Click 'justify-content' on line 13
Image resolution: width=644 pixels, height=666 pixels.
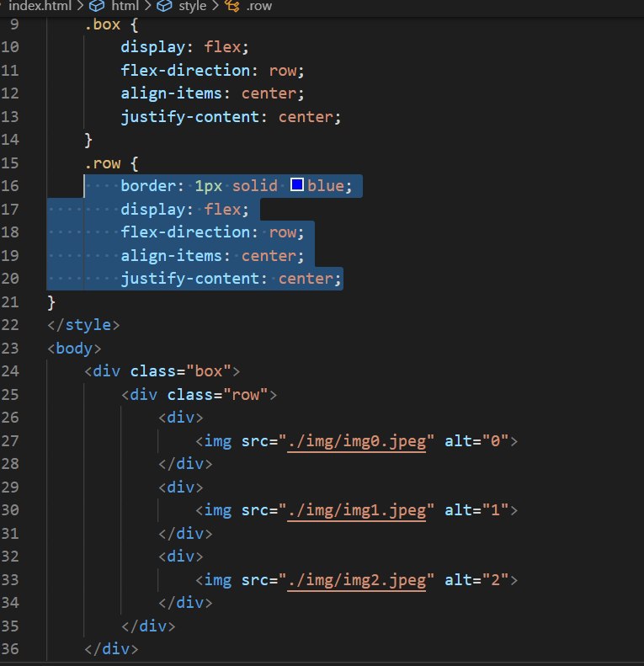click(190, 117)
